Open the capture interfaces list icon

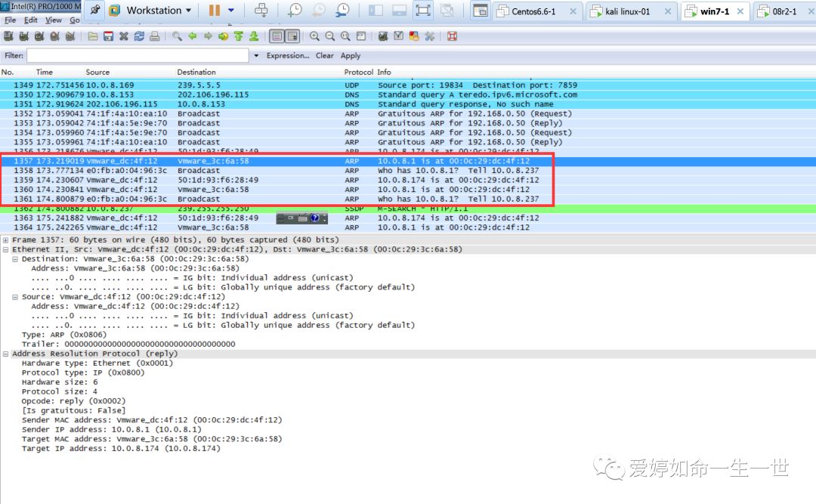[8, 36]
